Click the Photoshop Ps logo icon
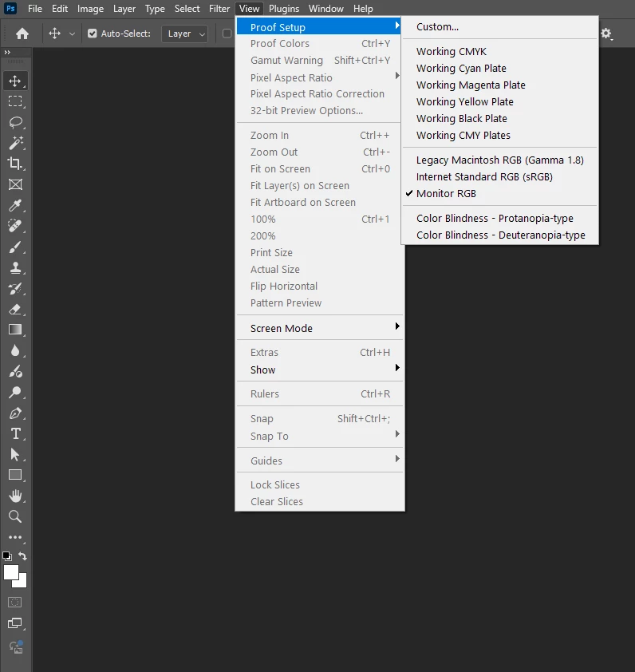The height and width of the screenshot is (672, 635). pyautogui.click(x=10, y=8)
